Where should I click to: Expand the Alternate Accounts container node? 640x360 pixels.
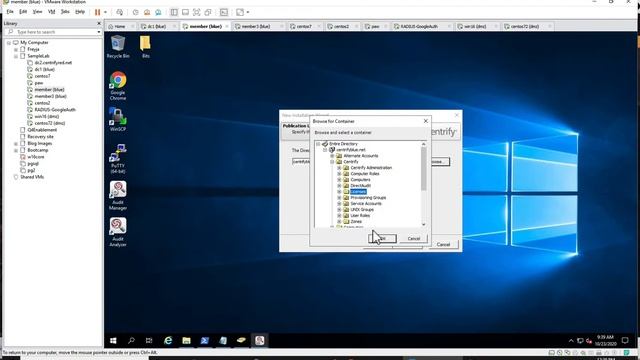pyautogui.click(x=332, y=156)
